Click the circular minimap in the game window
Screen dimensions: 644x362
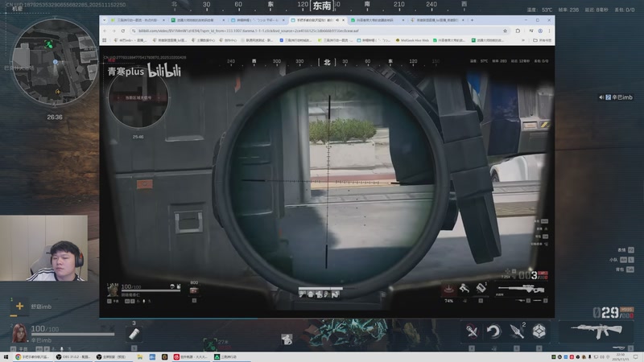55,63
